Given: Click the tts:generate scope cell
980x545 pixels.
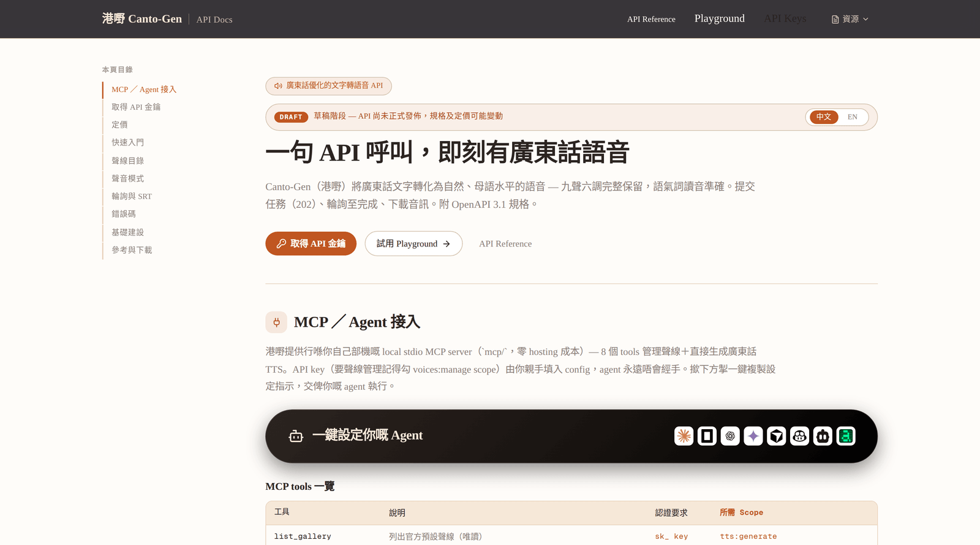Looking at the screenshot, I should (x=748, y=536).
